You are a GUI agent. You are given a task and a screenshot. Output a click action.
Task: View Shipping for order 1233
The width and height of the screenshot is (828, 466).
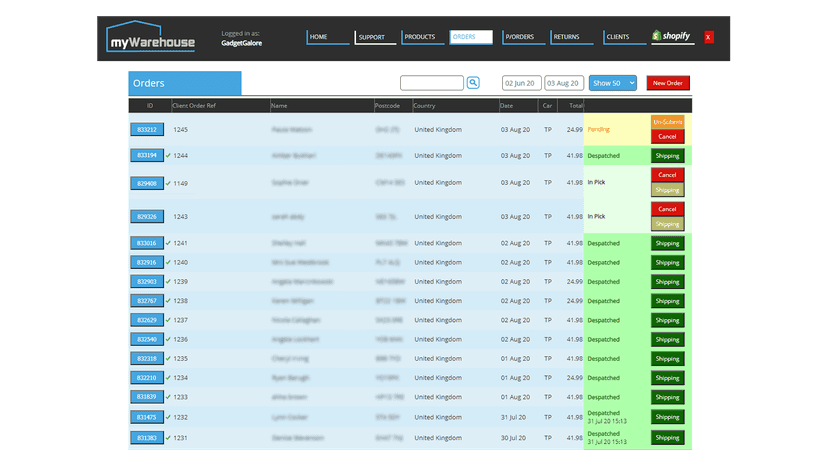tap(667, 397)
